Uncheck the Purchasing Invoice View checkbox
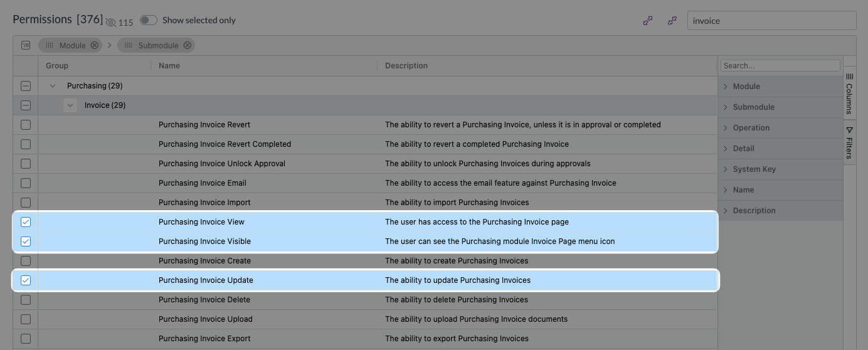 point(26,222)
